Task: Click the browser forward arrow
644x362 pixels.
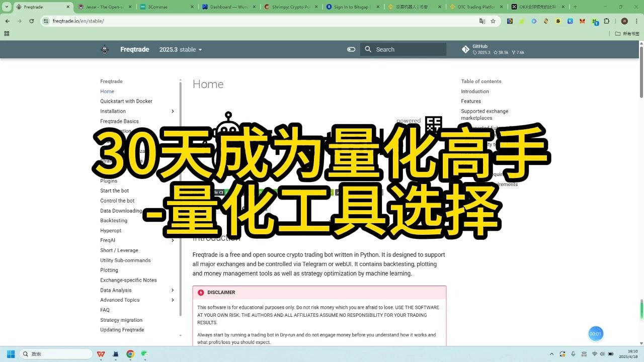Action: tap(20, 21)
